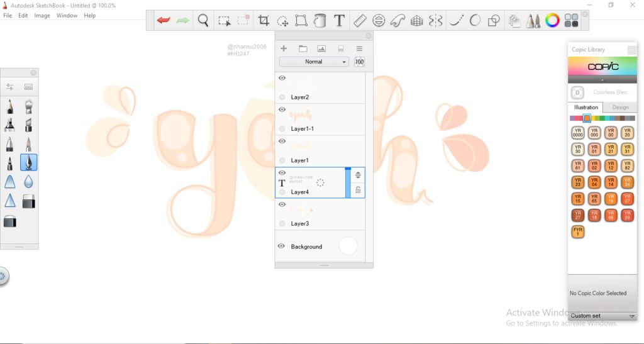Select the Draw Styles circle tool
This screenshot has height=344, width=644.
(x=475, y=20)
